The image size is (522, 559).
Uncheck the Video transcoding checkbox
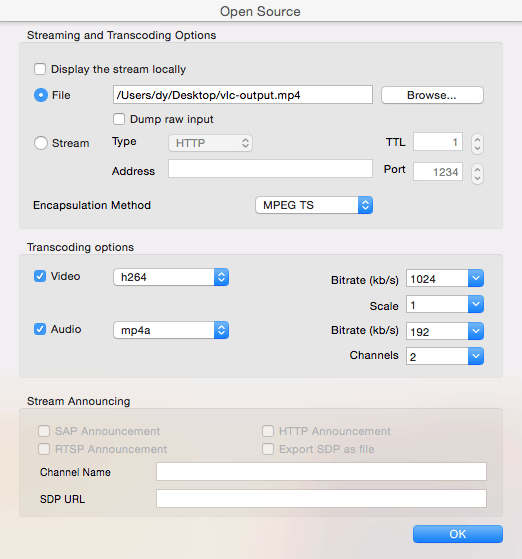coord(40,276)
